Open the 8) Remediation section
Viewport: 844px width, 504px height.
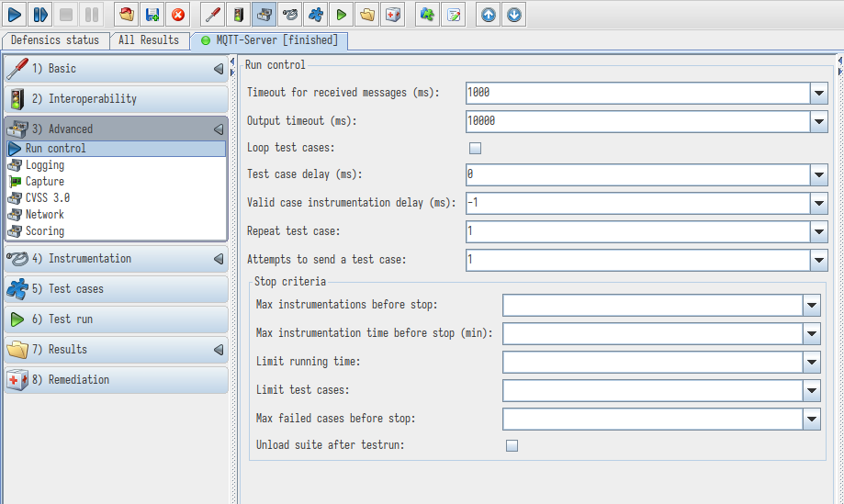[117, 379]
